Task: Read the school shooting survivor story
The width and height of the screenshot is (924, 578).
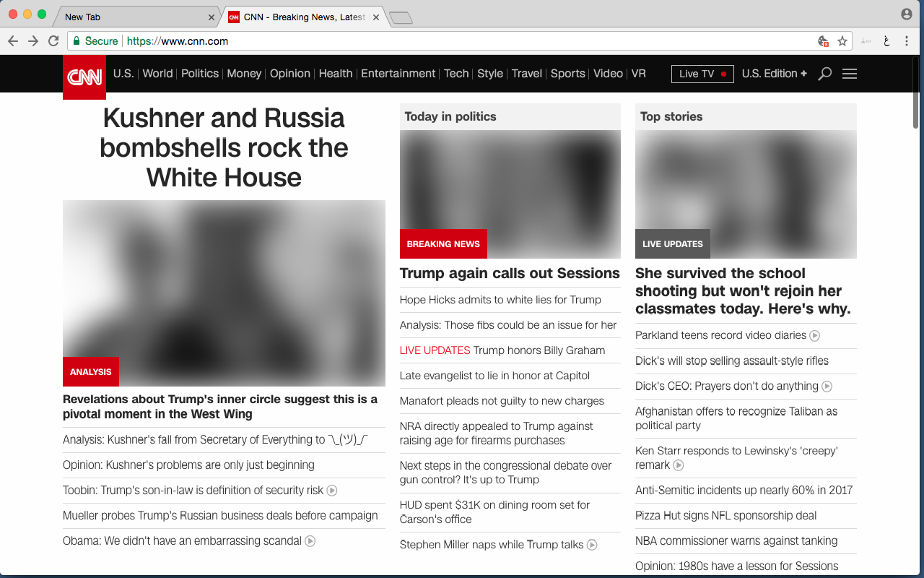Action: coord(743,291)
